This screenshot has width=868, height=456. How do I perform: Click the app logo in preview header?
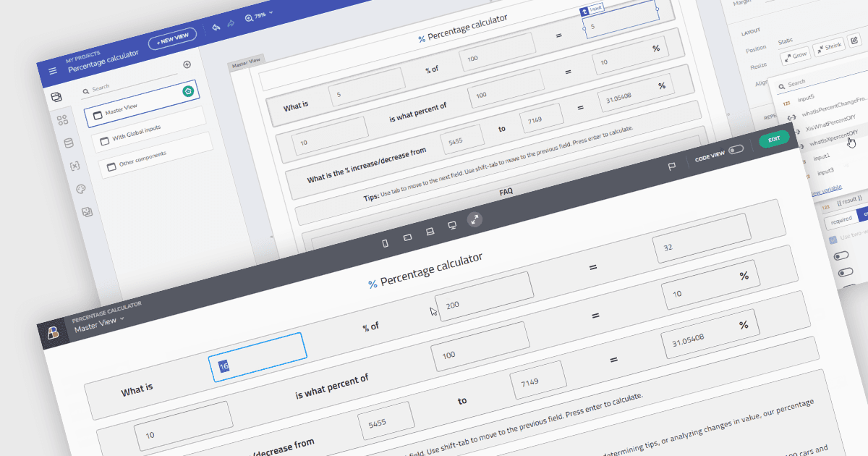[x=54, y=332]
